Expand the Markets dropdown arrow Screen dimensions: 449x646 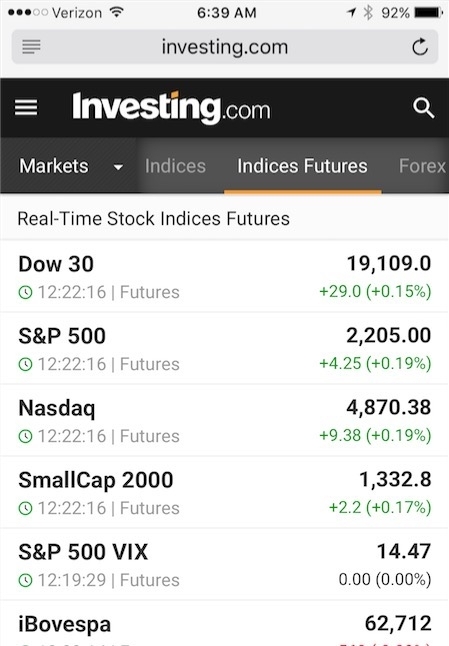coord(118,167)
